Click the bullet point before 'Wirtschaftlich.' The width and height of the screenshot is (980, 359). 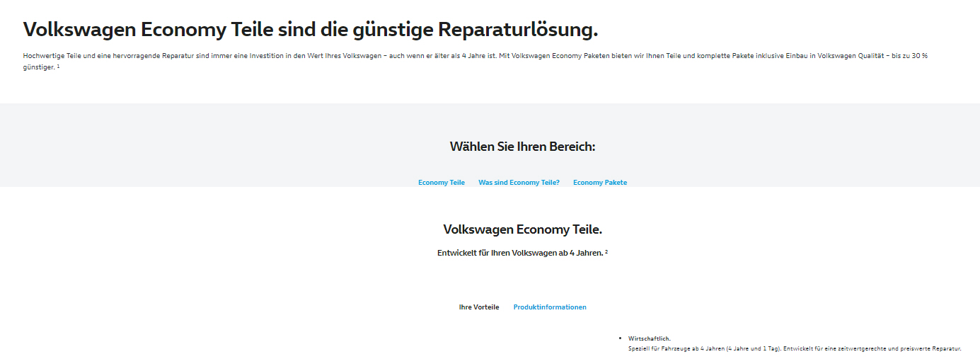620,338
